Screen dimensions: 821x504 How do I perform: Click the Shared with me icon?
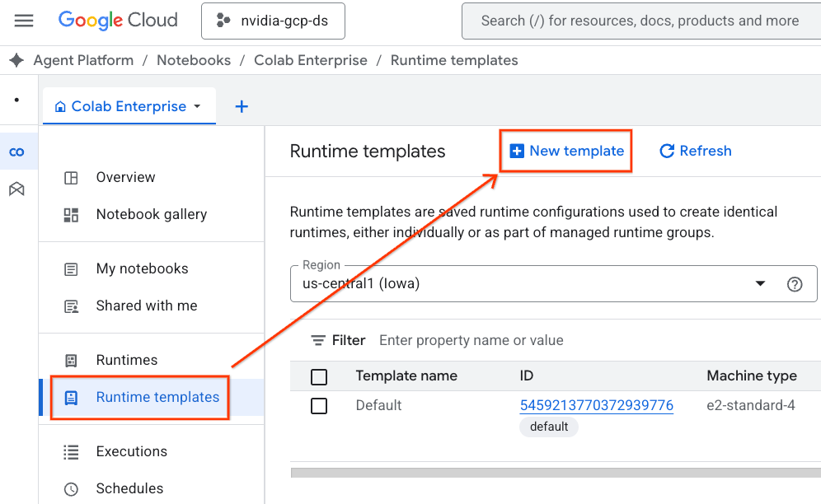(71, 306)
